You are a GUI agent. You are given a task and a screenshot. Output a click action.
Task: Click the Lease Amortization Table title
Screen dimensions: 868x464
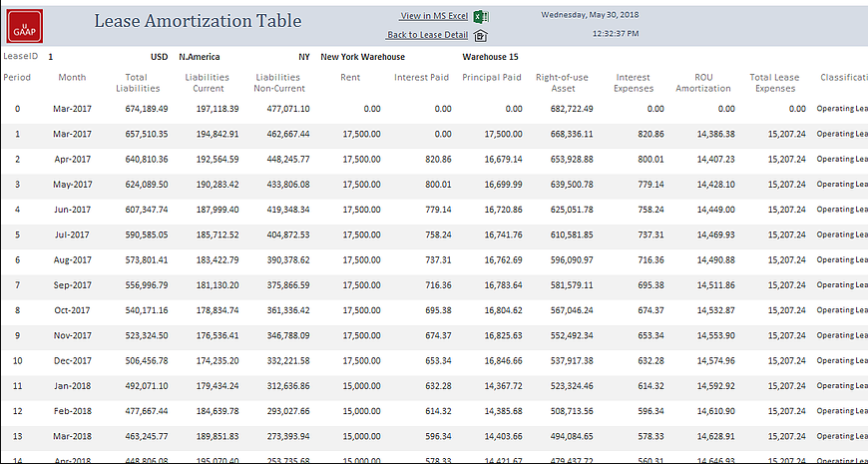pos(197,21)
